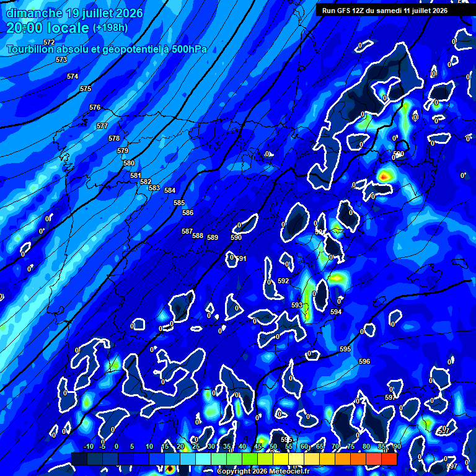Click the 20:00 locale time label
The height and width of the screenshot is (476, 476).
coord(47,28)
